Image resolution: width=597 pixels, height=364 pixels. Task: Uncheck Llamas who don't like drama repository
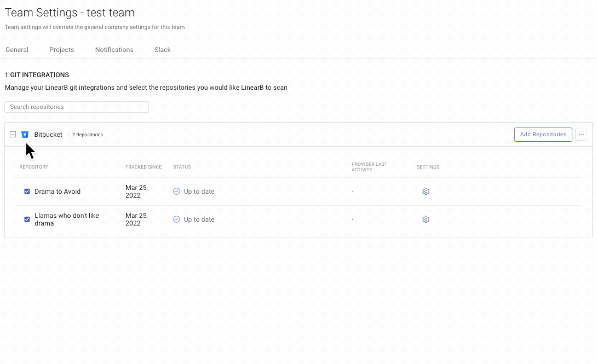(27, 219)
